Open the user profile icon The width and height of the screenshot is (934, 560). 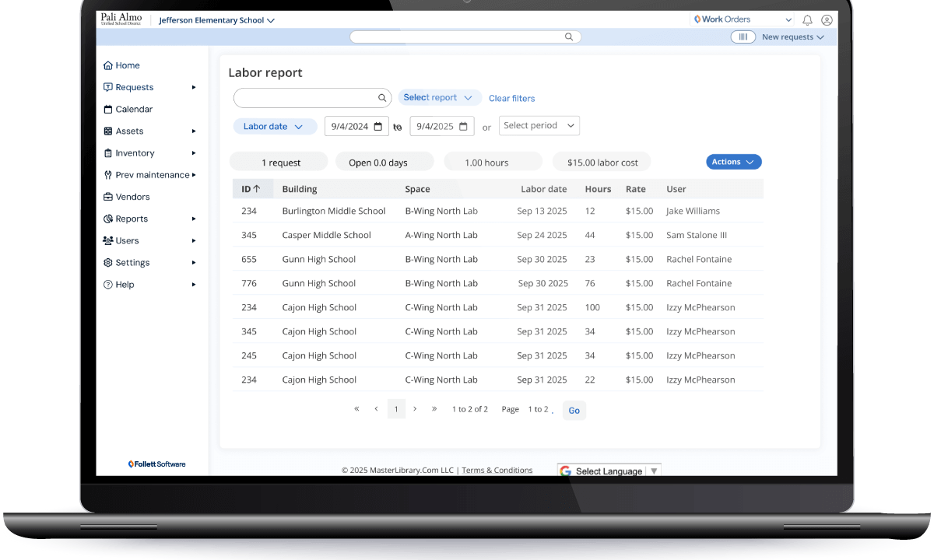[x=827, y=20]
